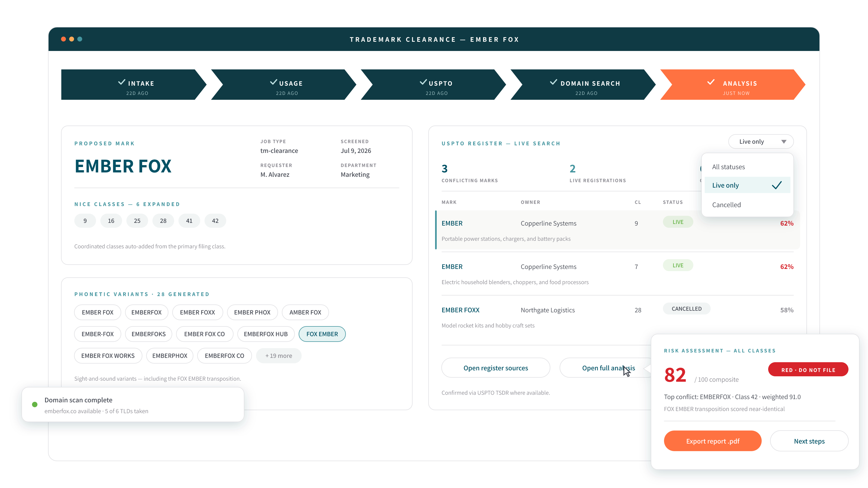Click the LIVE badge on class 9 row

coord(678,221)
